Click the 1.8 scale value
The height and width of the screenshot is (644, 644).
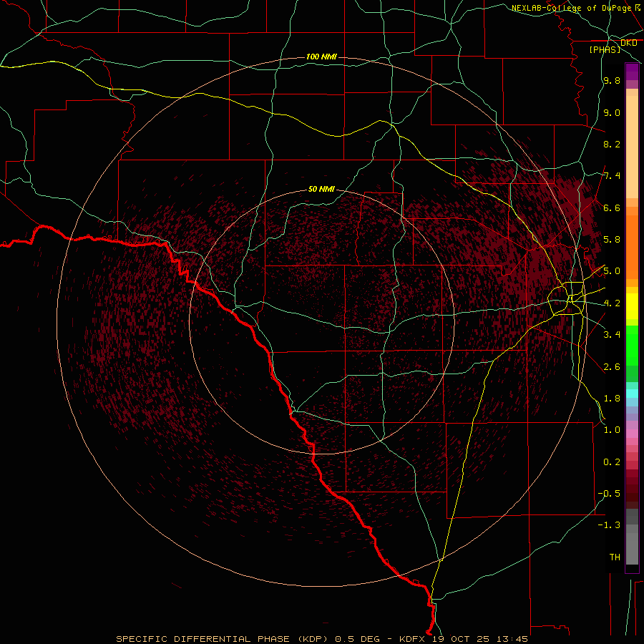[x=612, y=399]
